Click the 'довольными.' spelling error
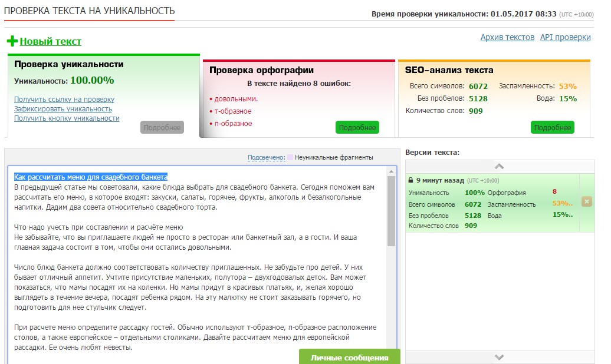Screen dimensions: 611x364 pos(236,99)
